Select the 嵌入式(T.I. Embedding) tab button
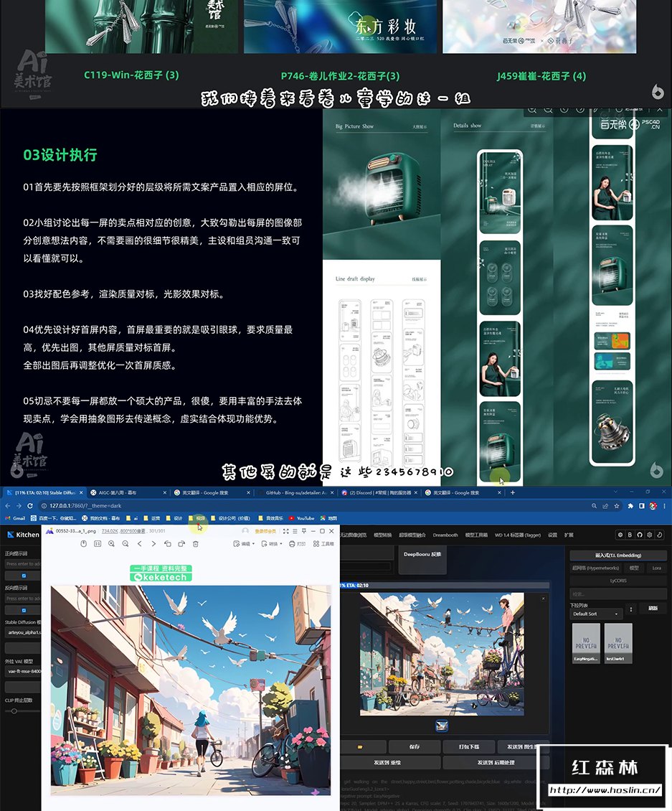This screenshot has height=811, width=672. point(617,555)
